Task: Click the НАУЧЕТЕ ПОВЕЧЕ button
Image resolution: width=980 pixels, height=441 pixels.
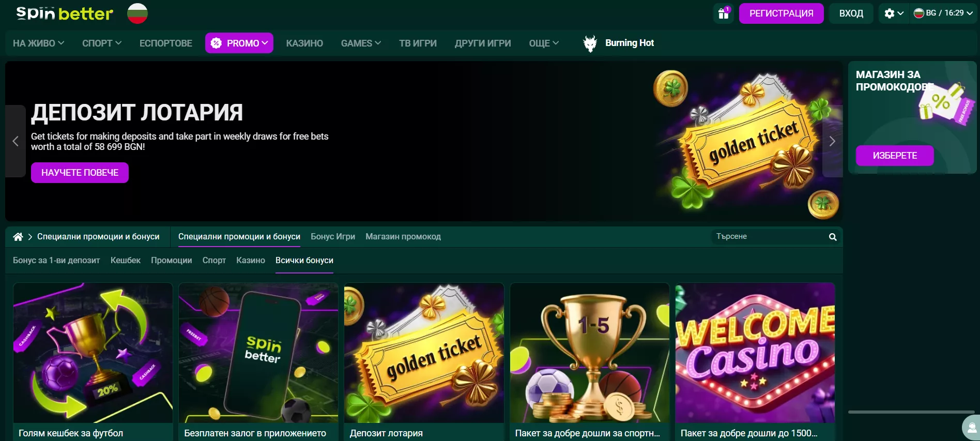Action: point(80,173)
